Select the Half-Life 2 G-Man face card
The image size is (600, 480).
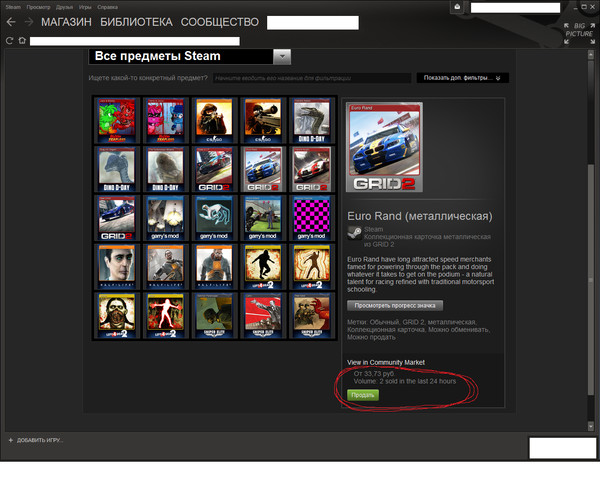coord(117,267)
